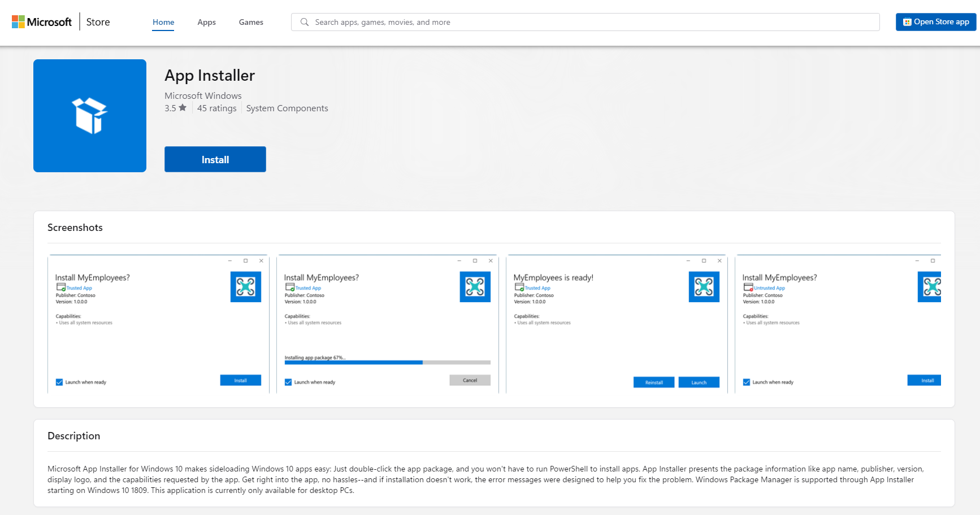Switch to the Home tab
The height and width of the screenshot is (515, 980).
coord(163,22)
